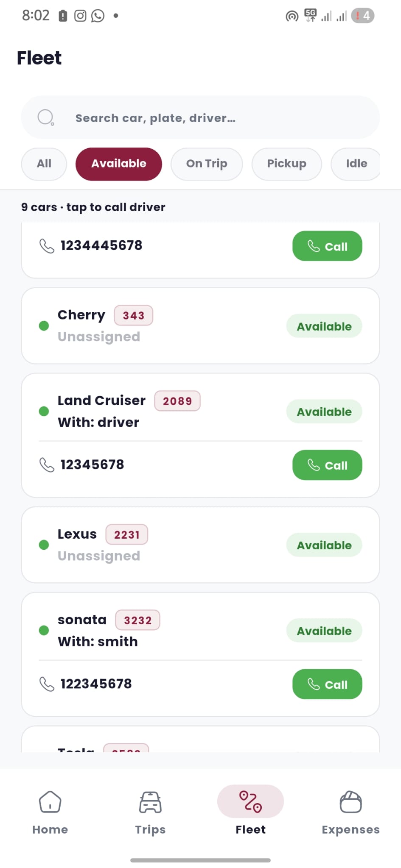Tap phone icon beside 122345678
This screenshot has width=401, height=868.
click(x=47, y=684)
